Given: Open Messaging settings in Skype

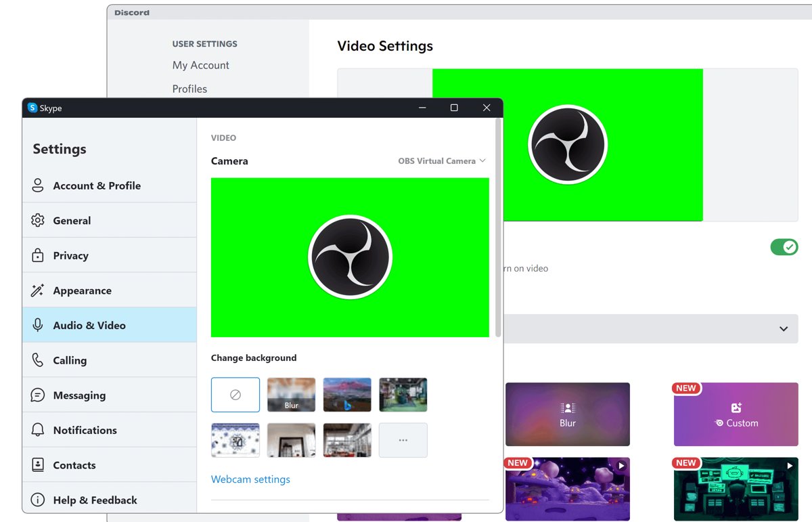Looking at the screenshot, I should click(x=110, y=395).
